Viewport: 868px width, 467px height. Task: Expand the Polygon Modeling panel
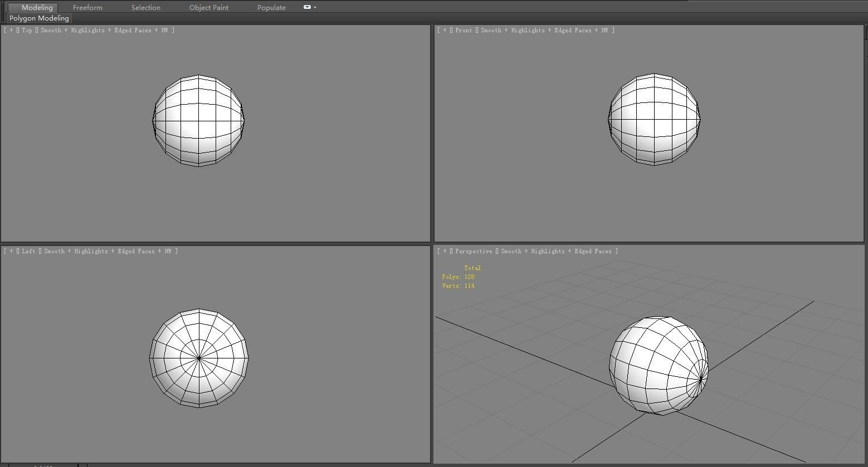(39, 18)
